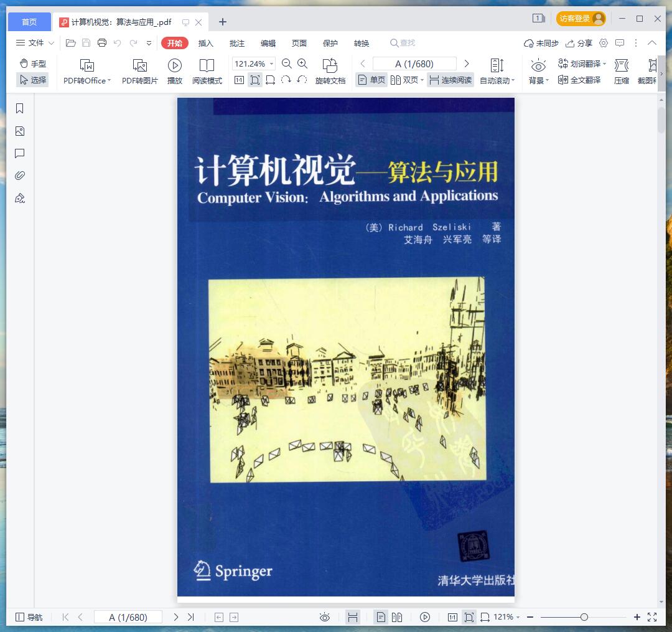The width and height of the screenshot is (672, 632).
Task: Toggle eye-protection mode in the status bar
Action: click(324, 617)
